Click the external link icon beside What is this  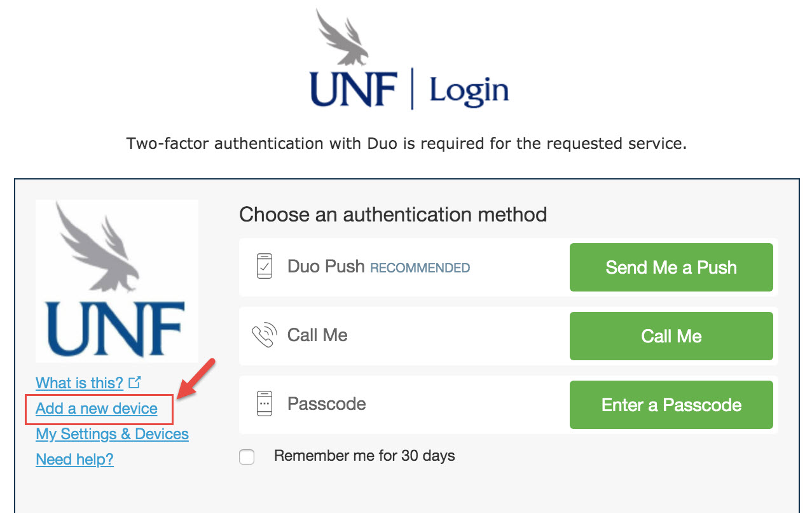(134, 383)
